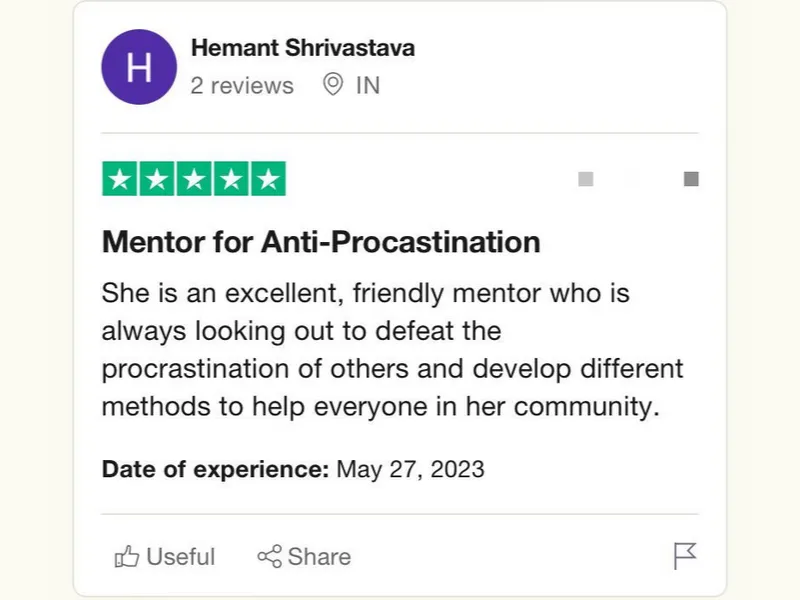
Task: Click the third green rating star
Action: coord(194,179)
